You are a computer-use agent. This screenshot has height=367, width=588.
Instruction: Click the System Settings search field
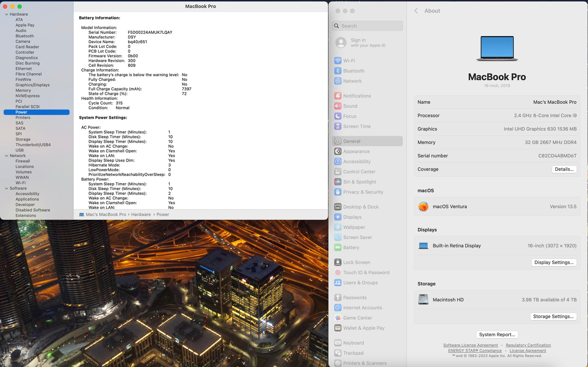[367, 26]
